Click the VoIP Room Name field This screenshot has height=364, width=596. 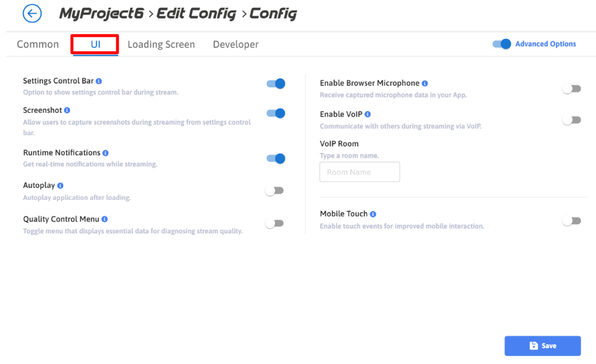tap(360, 172)
